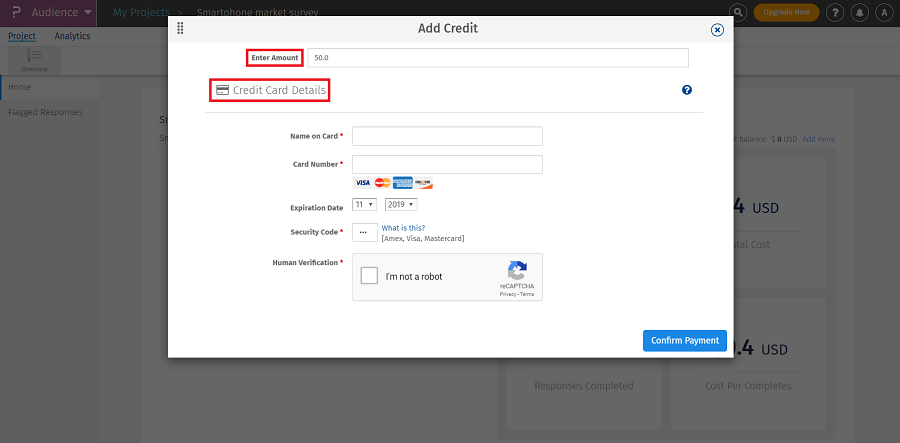Click the Confirm Payment button
Viewport: 900px width, 443px height.
tap(685, 340)
